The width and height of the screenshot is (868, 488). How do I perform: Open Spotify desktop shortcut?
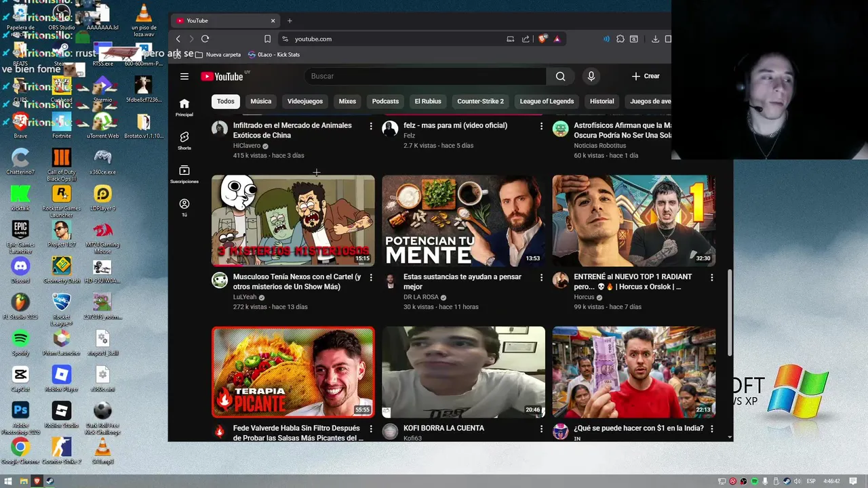coord(20,342)
